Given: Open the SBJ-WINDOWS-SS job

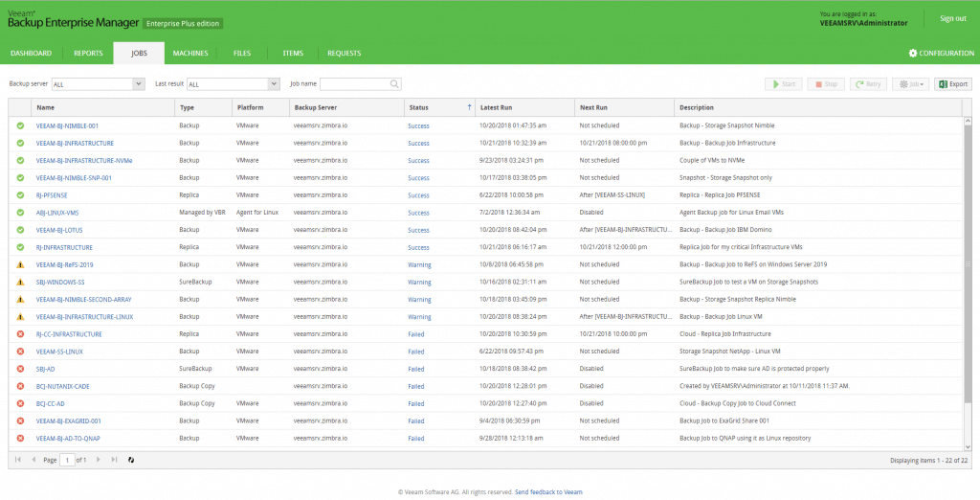Looking at the screenshot, I should pos(60,283).
